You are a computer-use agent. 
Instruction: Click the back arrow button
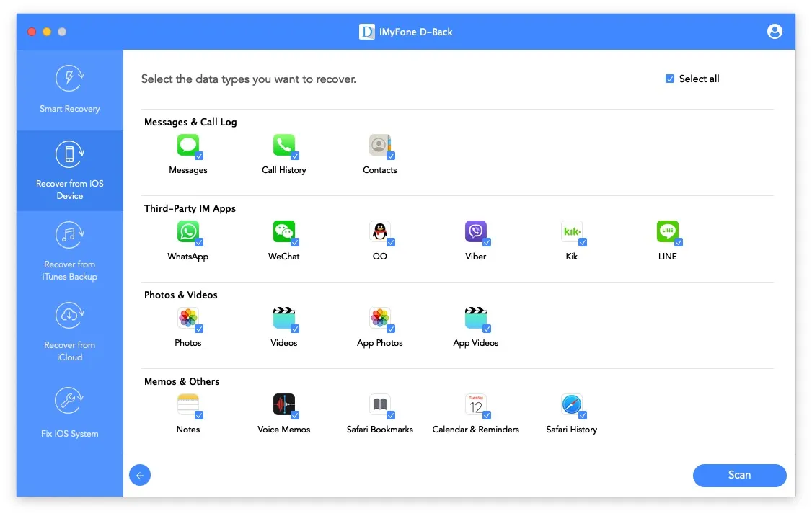(x=140, y=475)
